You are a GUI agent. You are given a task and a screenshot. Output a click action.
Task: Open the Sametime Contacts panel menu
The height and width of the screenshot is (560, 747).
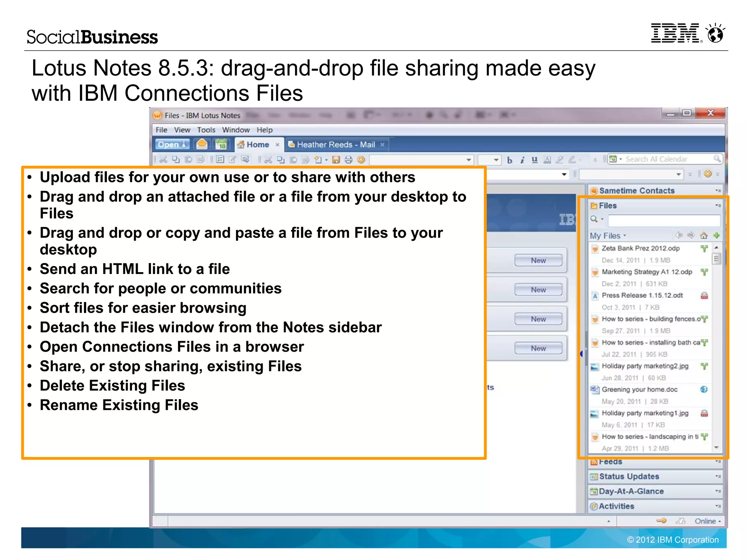point(718,190)
